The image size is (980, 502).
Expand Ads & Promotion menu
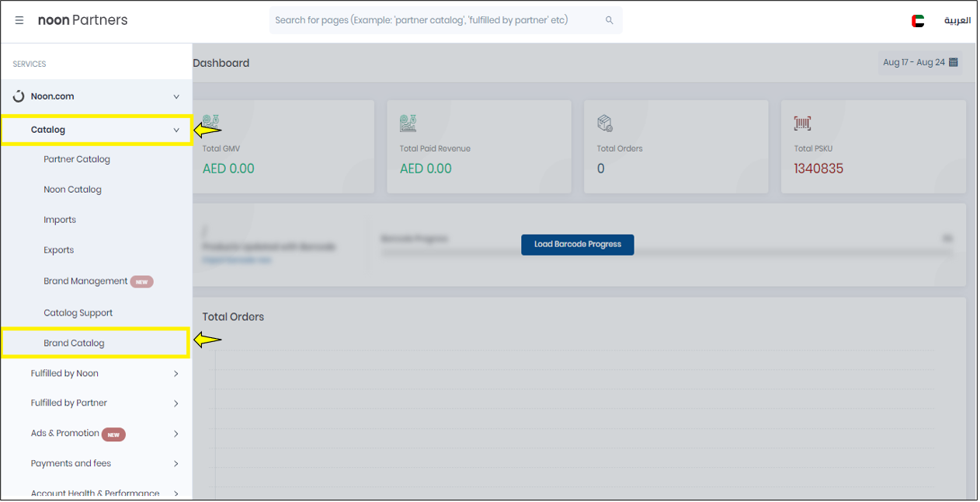click(176, 434)
